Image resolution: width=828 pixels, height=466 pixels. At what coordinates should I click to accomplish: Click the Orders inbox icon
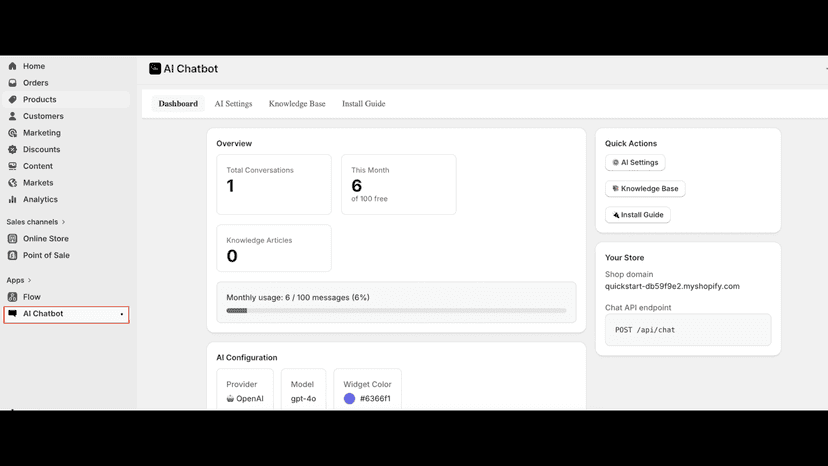[x=13, y=83]
